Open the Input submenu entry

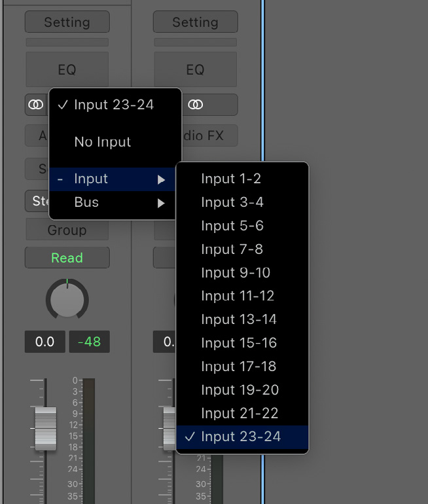pos(112,179)
